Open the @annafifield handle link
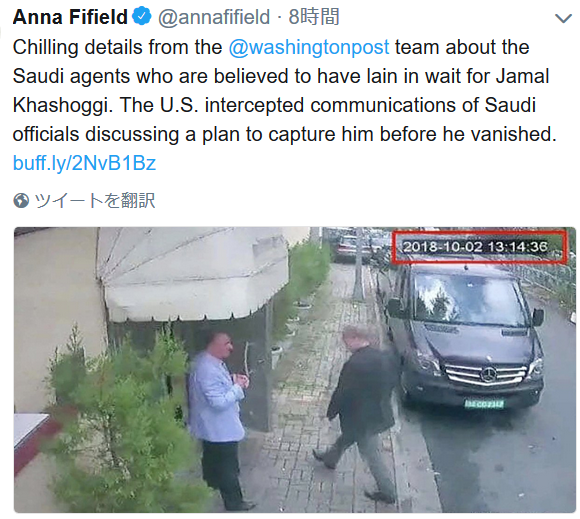The height and width of the screenshot is (519, 580). pyautogui.click(x=214, y=17)
